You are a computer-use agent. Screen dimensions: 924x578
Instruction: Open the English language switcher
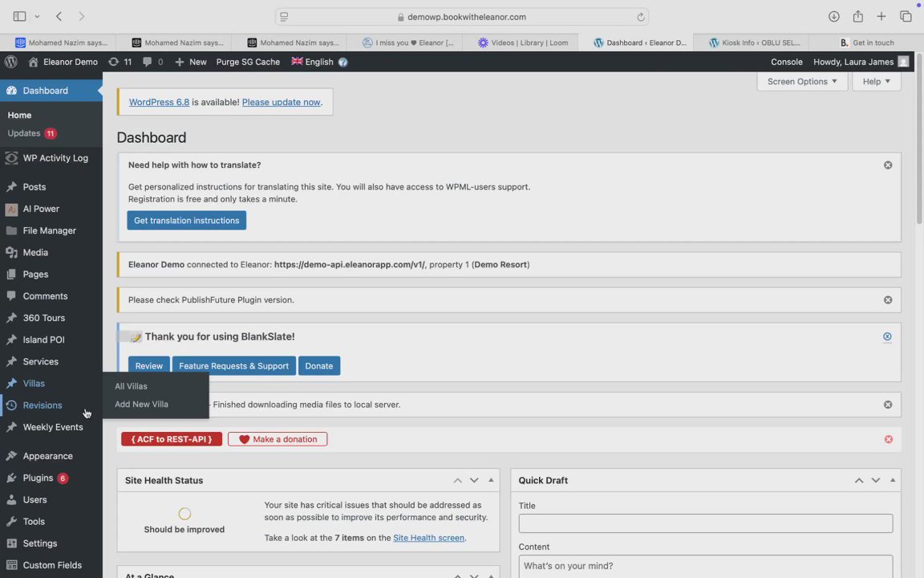(x=312, y=62)
